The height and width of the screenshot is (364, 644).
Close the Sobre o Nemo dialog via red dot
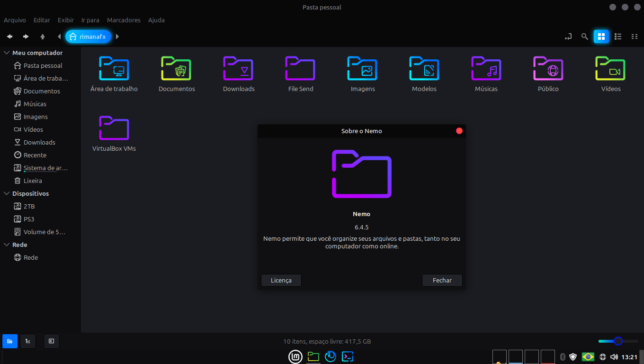tap(459, 131)
